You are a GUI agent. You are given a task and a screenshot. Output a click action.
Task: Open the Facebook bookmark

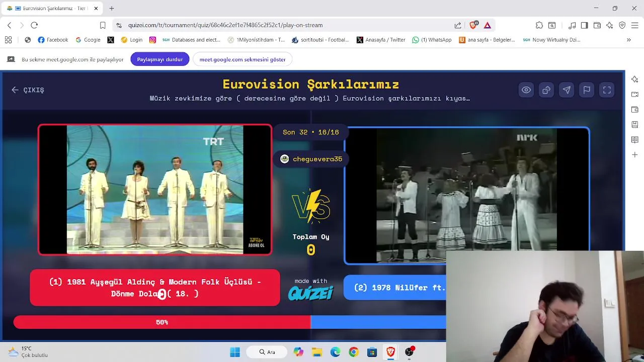[53, 40]
